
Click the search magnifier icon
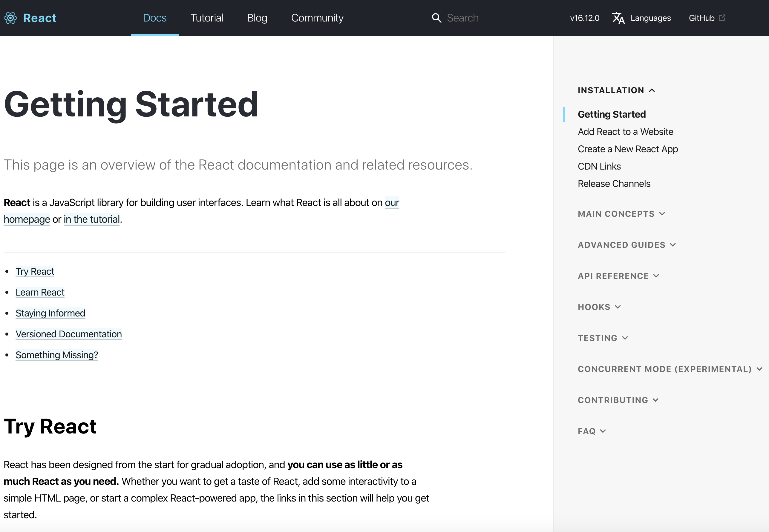(436, 18)
